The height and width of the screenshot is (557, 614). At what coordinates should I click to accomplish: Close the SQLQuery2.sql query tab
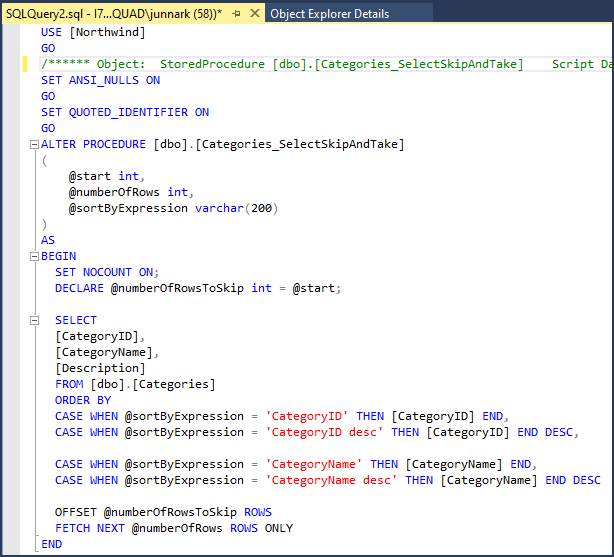(x=254, y=14)
